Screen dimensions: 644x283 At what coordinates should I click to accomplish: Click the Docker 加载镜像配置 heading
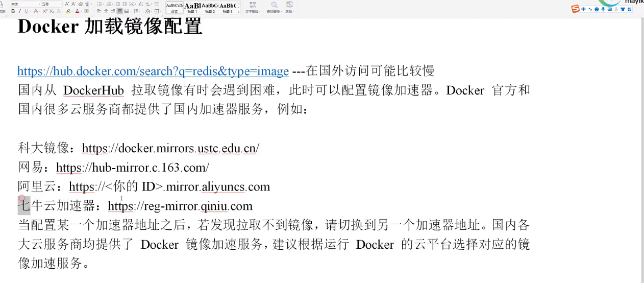(110, 26)
